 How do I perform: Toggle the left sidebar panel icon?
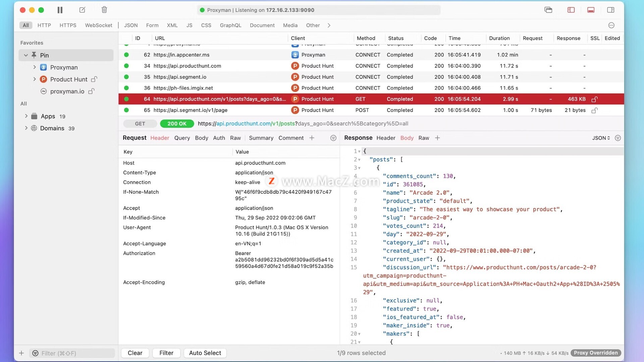pos(571,10)
